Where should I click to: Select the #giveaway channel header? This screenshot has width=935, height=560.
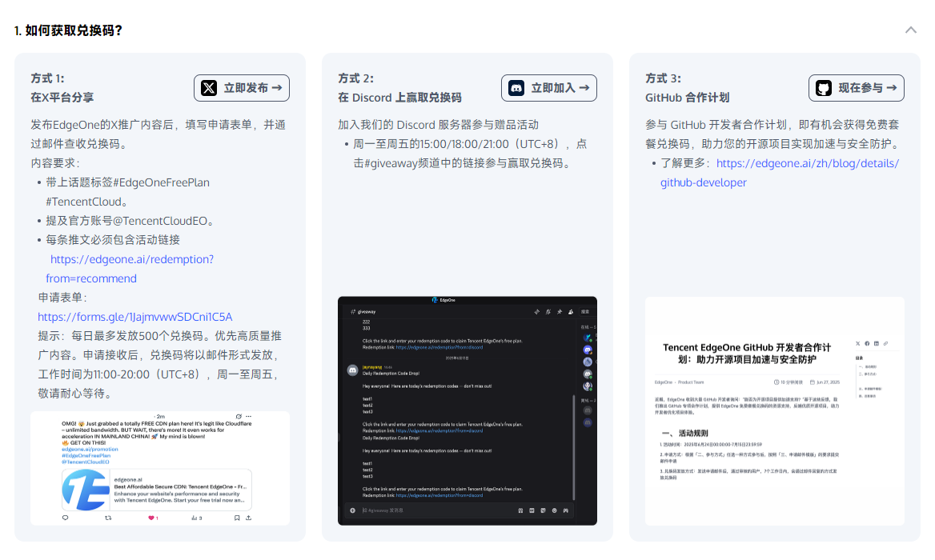click(364, 310)
